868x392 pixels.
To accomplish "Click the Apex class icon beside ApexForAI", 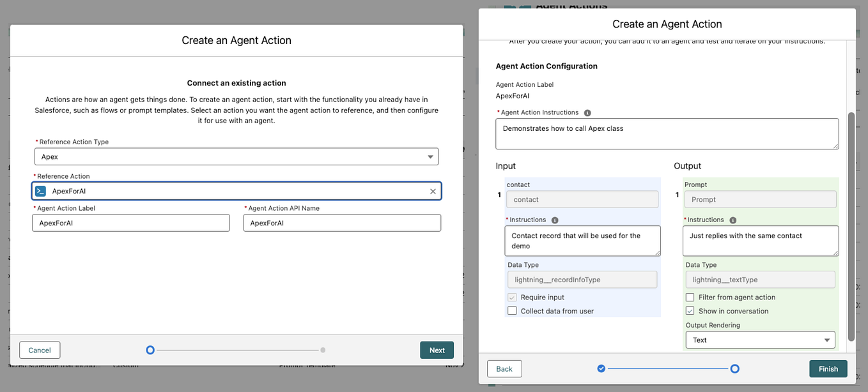I will pos(40,191).
